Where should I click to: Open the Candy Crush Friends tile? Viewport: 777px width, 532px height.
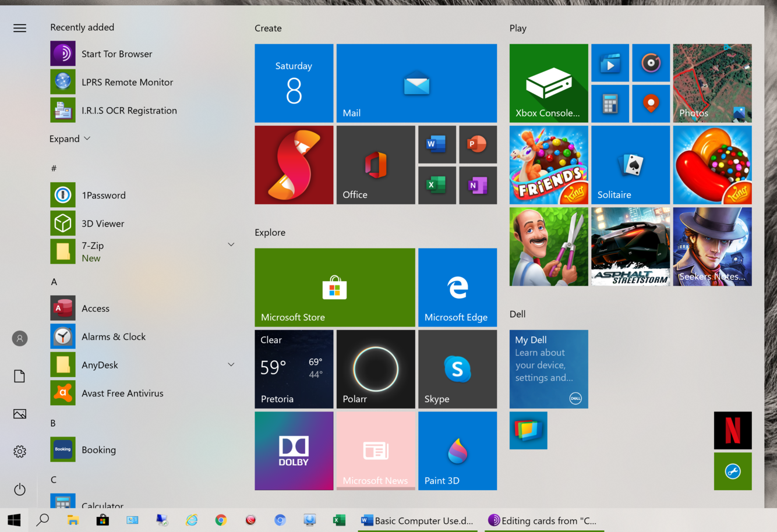[549, 165]
